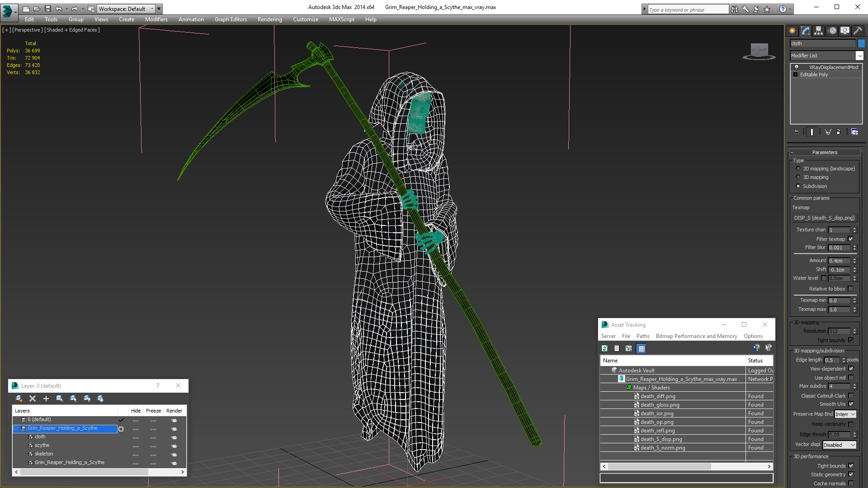Screen dimensions: 868x488
Task: Open the Graph Editors menu
Action: pyautogui.click(x=231, y=19)
